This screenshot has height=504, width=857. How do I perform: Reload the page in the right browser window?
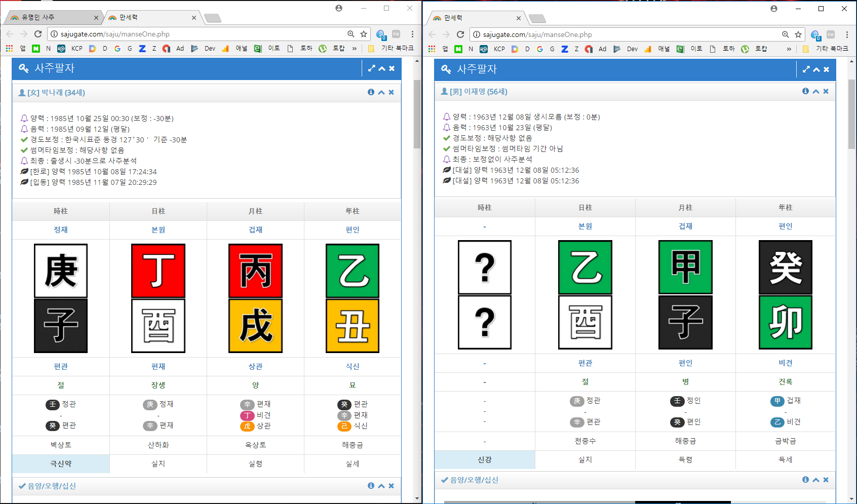click(460, 34)
